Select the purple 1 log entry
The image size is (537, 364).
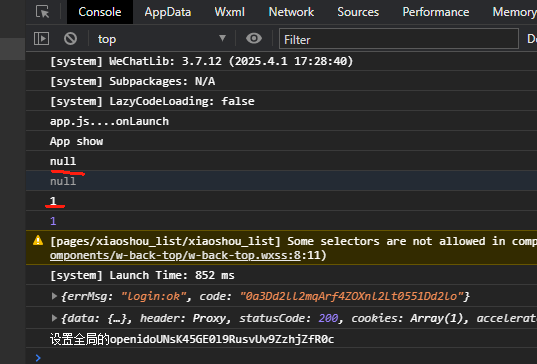pos(282,221)
